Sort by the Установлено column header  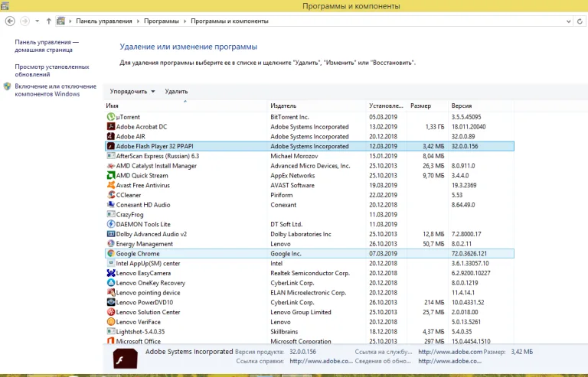point(387,106)
